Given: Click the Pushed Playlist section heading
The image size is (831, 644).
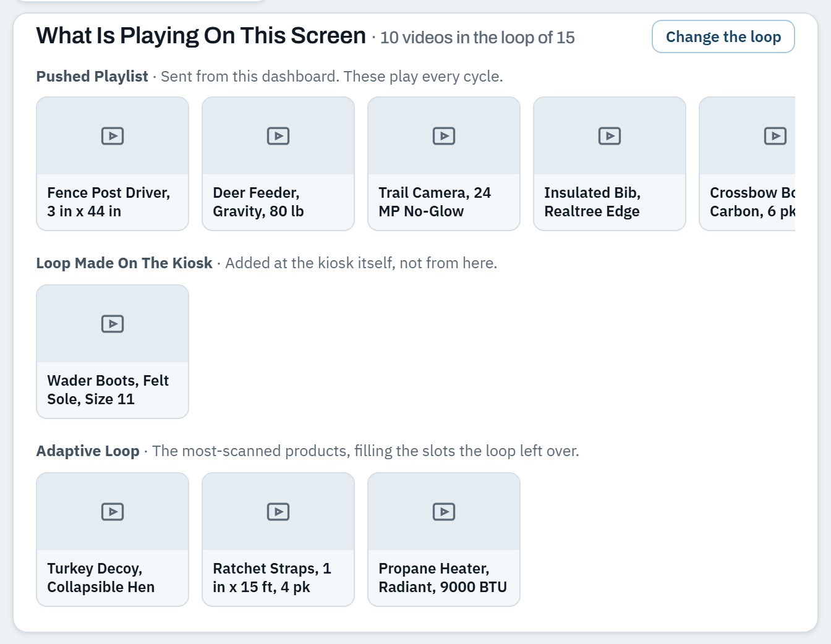Looking at the screenshot, I should pos(92,77).
